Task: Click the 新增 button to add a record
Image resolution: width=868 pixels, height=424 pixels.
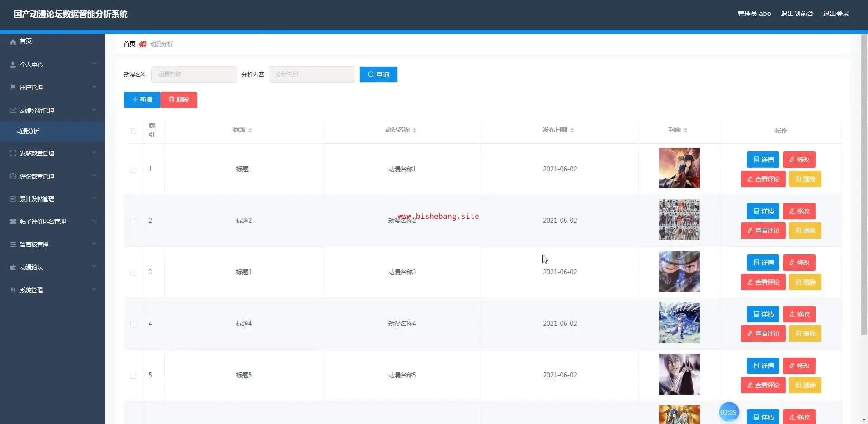Action: 142,99
